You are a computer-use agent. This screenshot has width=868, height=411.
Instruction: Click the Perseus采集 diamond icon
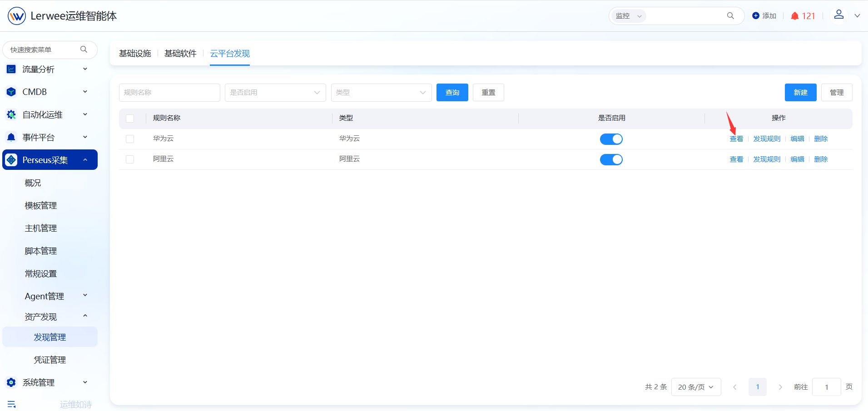(11, 160)
